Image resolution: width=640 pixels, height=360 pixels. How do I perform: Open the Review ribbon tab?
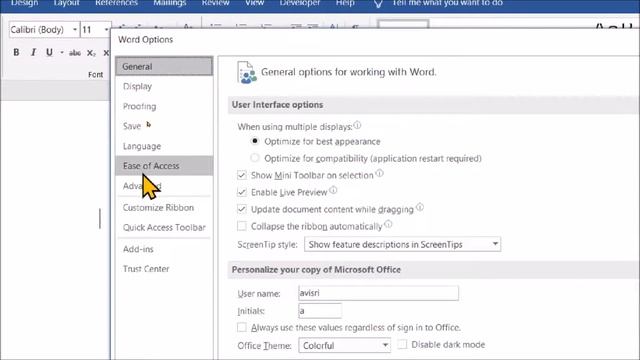pos(215,3)
